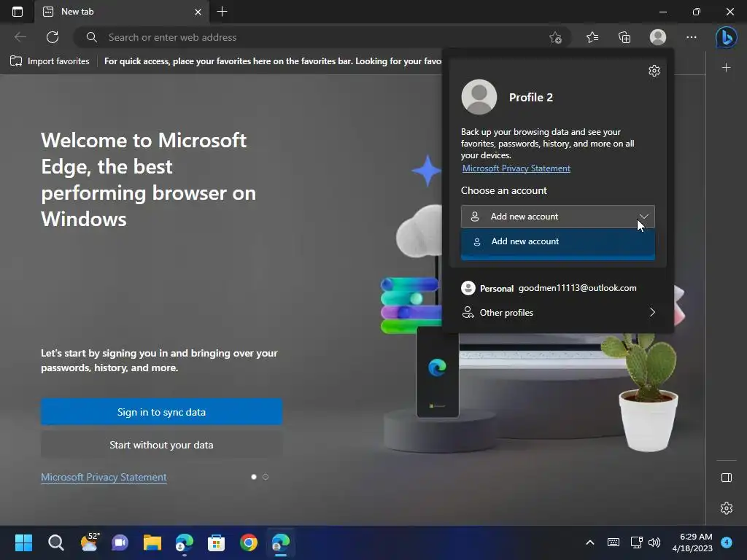Image resolution: width=747 pixels, height=560 pixels.
Task: Open the network tray icon
Action: click(636, 542)
